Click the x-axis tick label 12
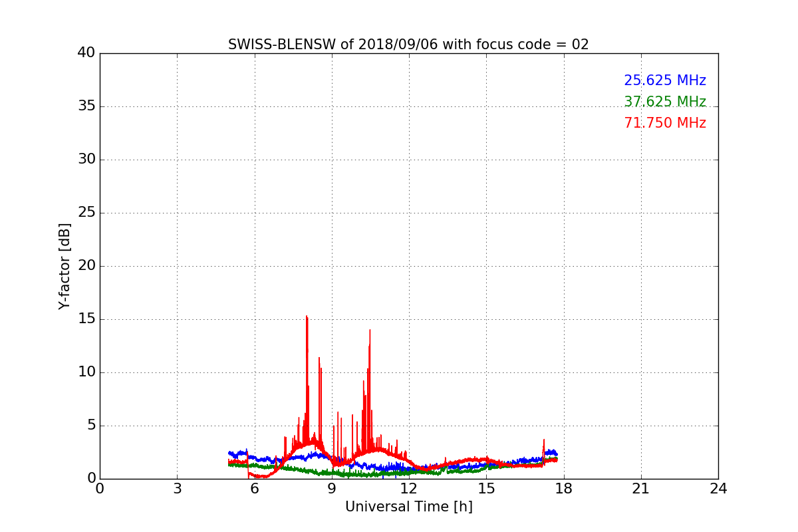 (x=409, y=489)
